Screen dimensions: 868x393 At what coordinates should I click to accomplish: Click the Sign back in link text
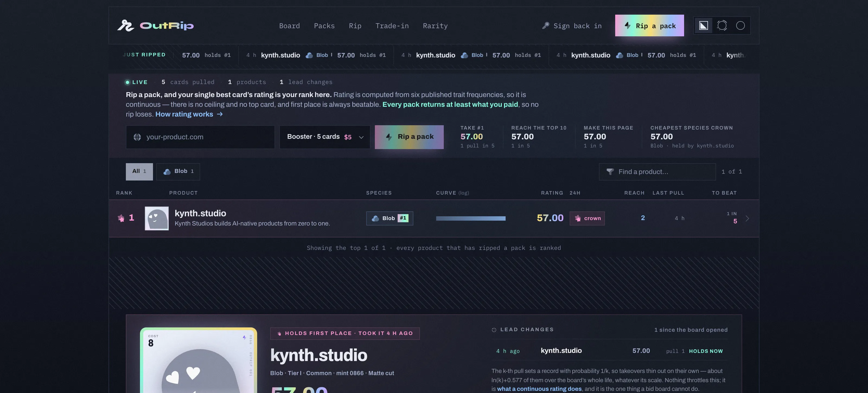(577, 26)
